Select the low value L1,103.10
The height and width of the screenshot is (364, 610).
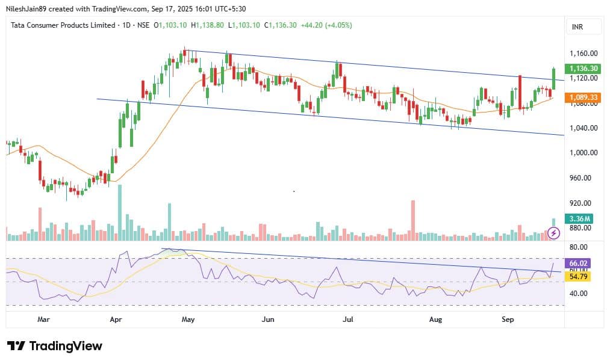pos(244,25)
